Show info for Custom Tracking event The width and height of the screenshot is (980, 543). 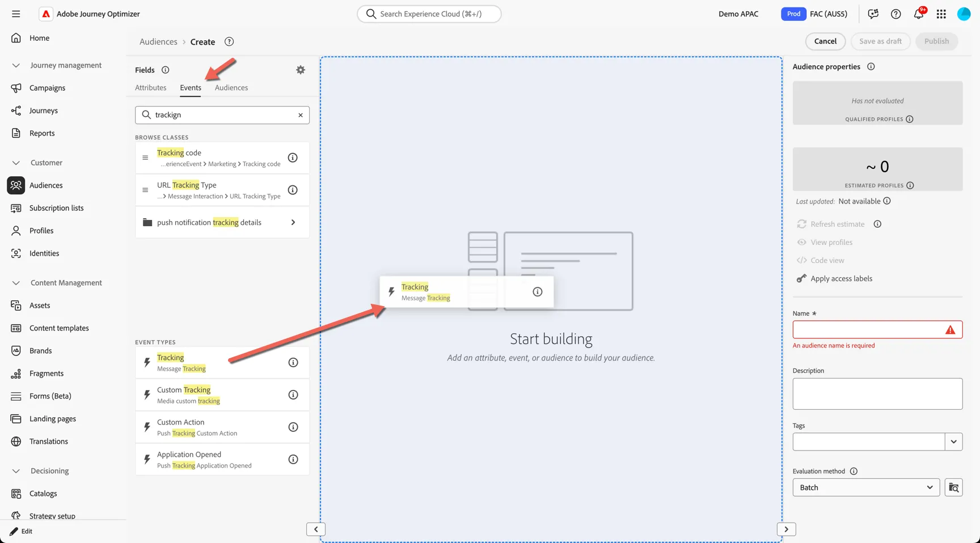(x=293, y=394)
